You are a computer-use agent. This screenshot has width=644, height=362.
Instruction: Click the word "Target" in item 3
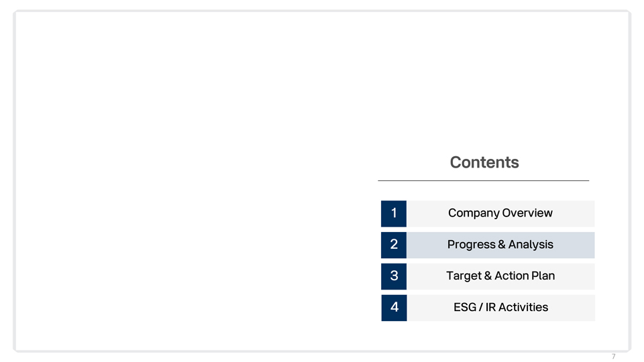(x=463, y=276)
